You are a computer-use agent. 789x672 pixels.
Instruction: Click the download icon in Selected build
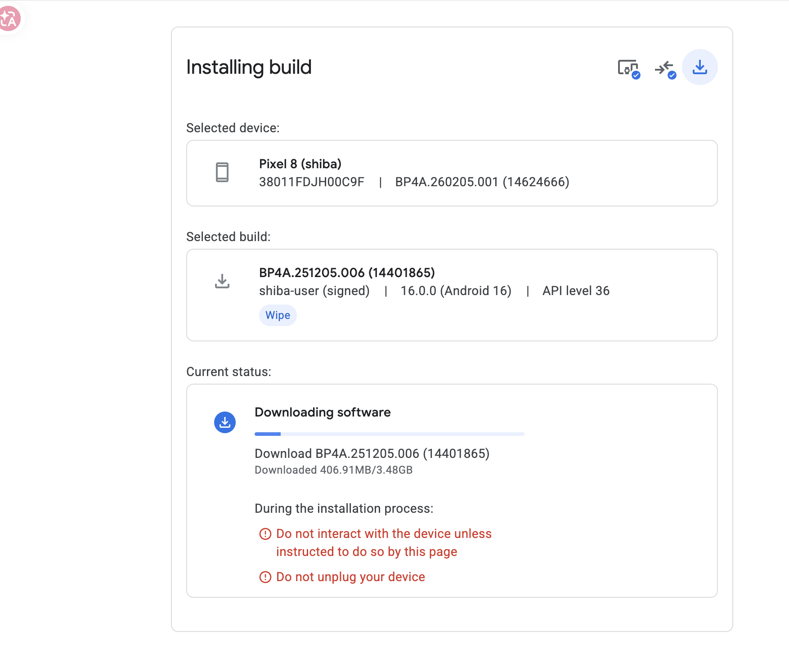(222, 281)
